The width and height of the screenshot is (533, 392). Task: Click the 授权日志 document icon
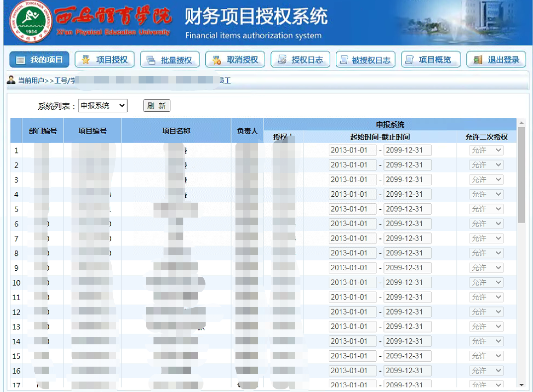coord(282,60)
